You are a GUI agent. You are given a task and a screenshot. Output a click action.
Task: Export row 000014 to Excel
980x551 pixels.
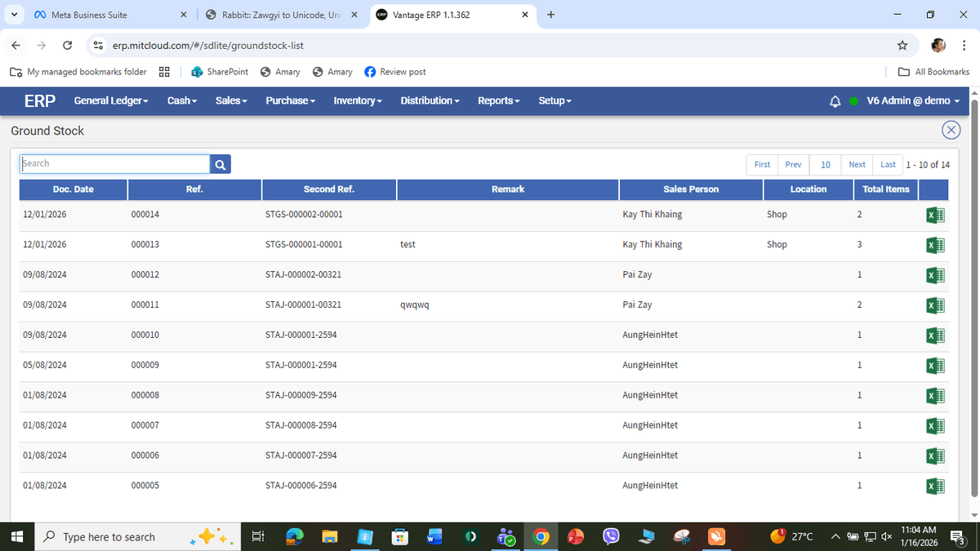(x=935, y=216)
